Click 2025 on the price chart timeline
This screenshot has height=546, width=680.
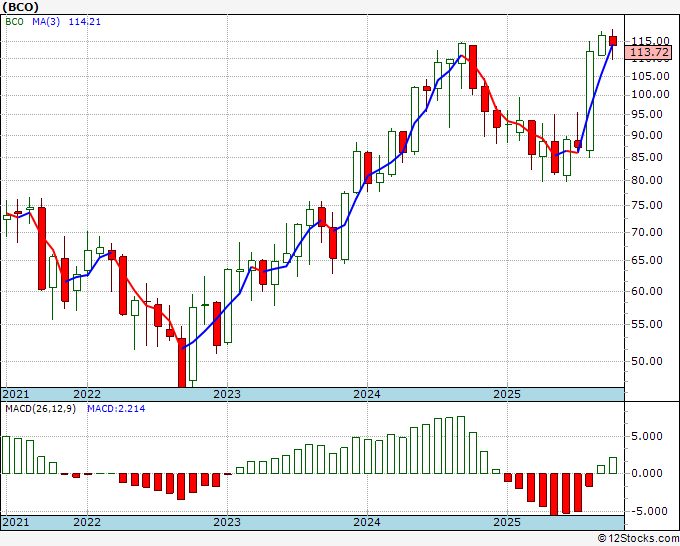(507, 394)
